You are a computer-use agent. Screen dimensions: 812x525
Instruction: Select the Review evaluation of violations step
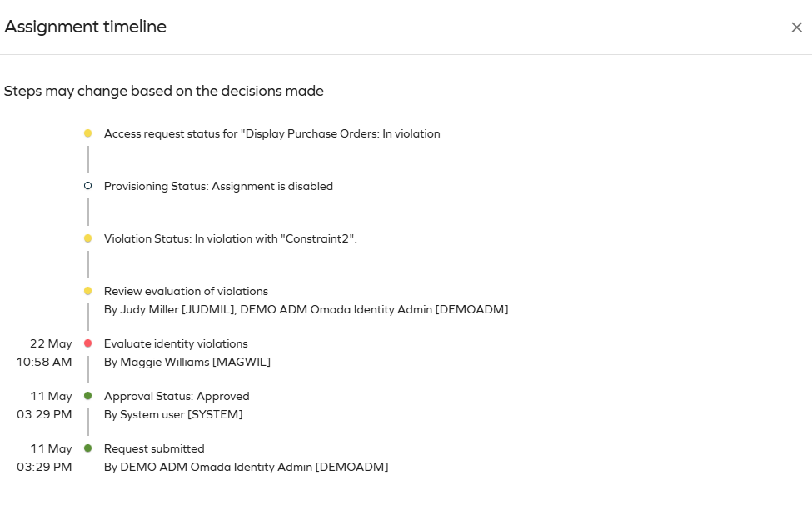[x=186, y=292]
